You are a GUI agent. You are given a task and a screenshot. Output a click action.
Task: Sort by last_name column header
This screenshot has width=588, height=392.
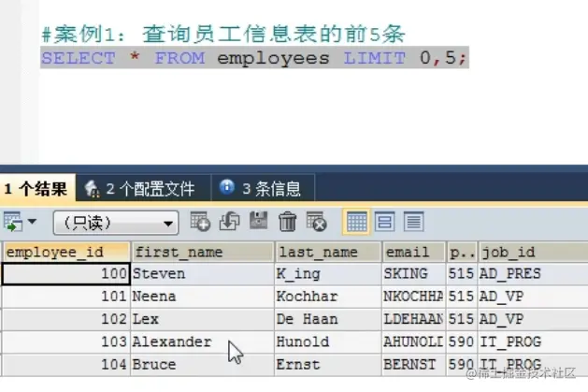tap(328, 252)
